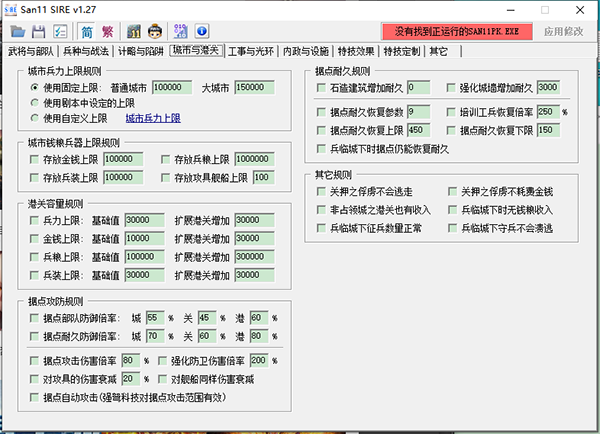The width and height of the screenshot is (600, 434).
Task: Enable 关押之俘虏不耗费金钱 checkbox
Action: [453, 191]
